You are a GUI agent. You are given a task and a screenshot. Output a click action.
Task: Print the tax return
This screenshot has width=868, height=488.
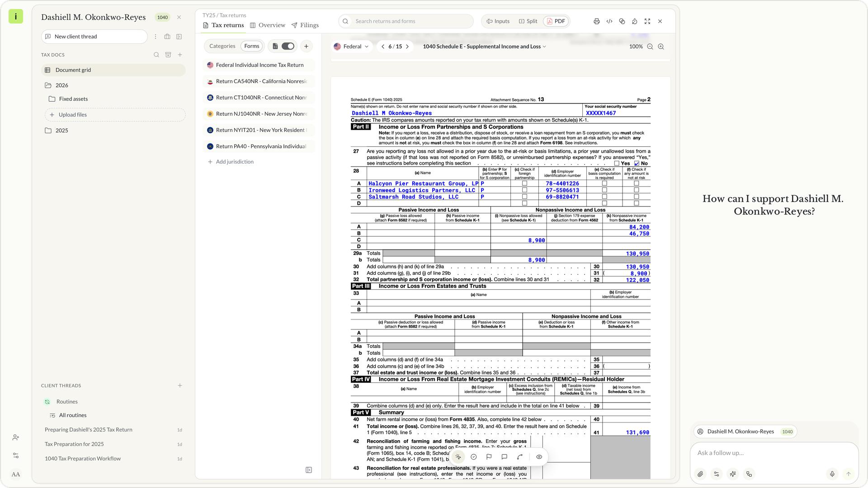point(597,21)
